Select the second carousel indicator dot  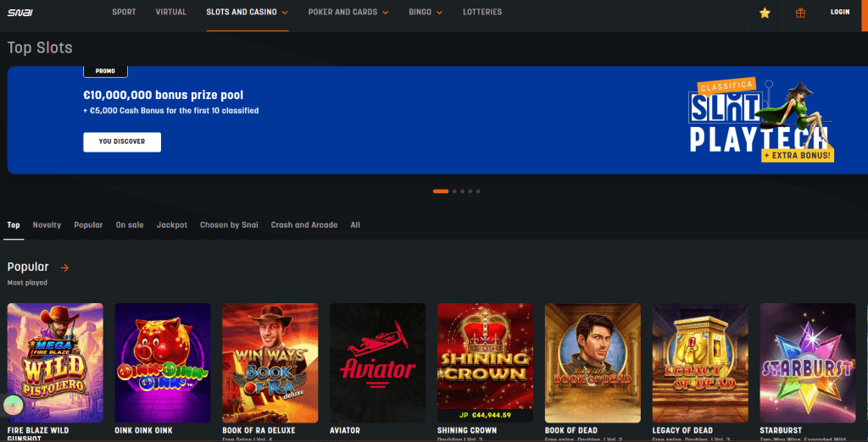click(x=454, y=191)
